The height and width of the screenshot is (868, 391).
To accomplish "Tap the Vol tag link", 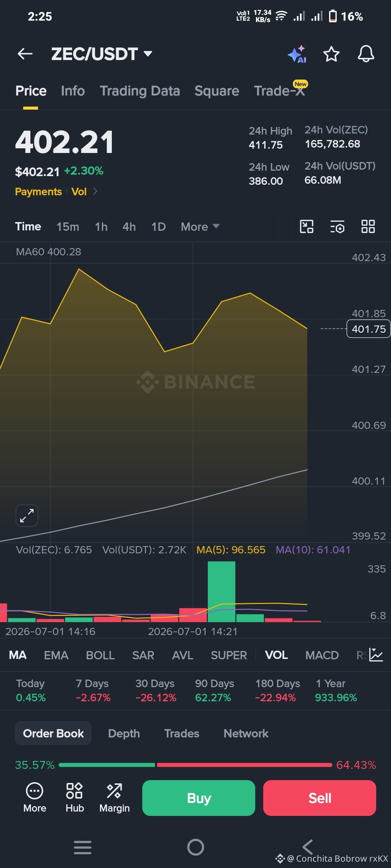I will pos(79,191).
